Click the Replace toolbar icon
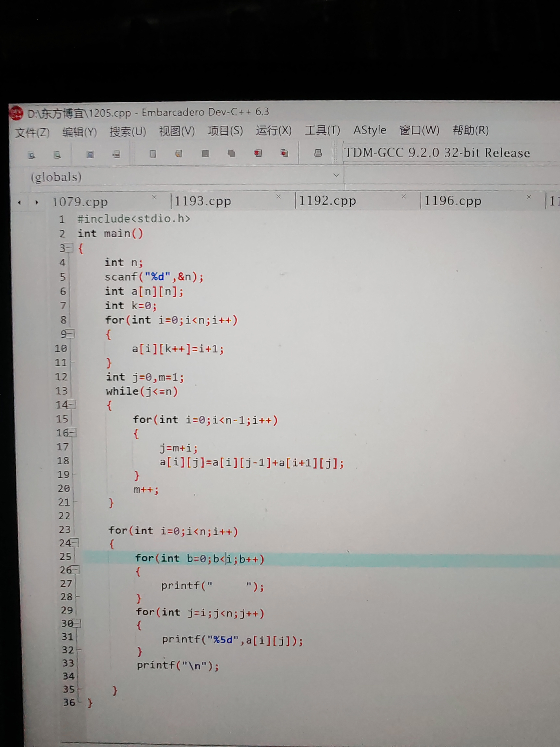Image resolution: width=560 pixels, height=747 pixels. 57,155
